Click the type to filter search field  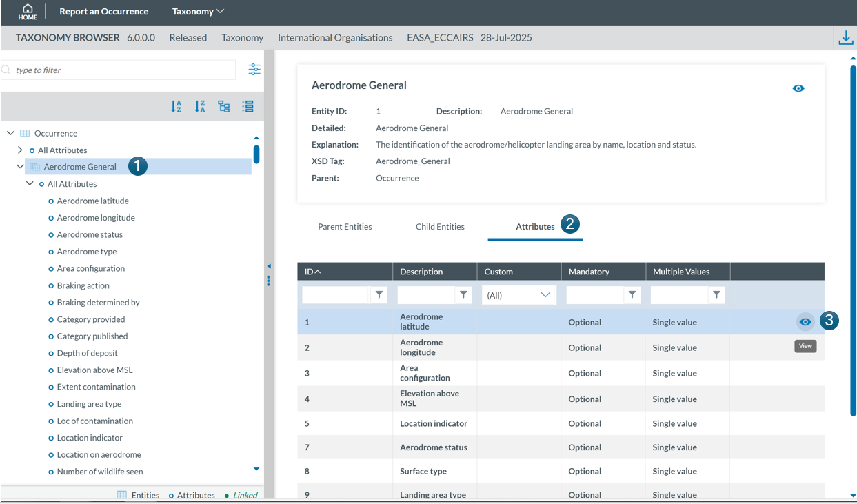(x=121, y=70)
